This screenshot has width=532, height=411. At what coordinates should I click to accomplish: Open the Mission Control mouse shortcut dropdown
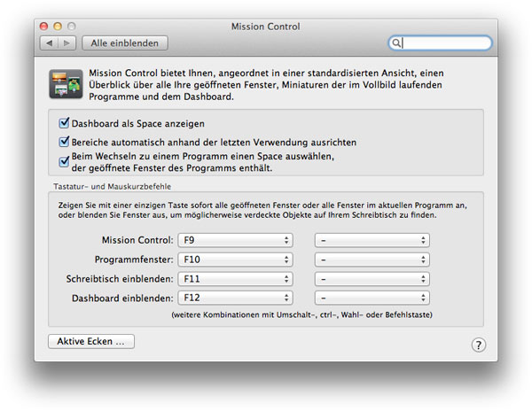[372, 240]
